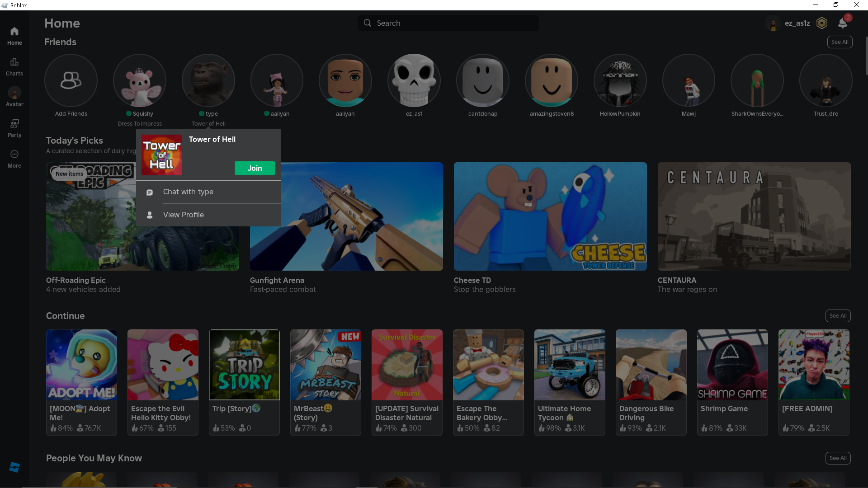
Task: Focus the Search field
Action: coord(448,23)
